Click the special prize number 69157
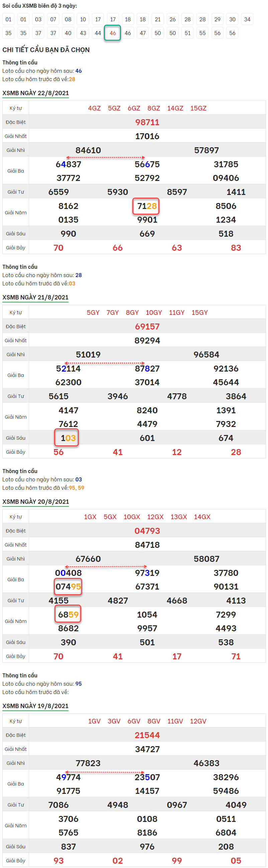The image size is (268, 868). 147,326
